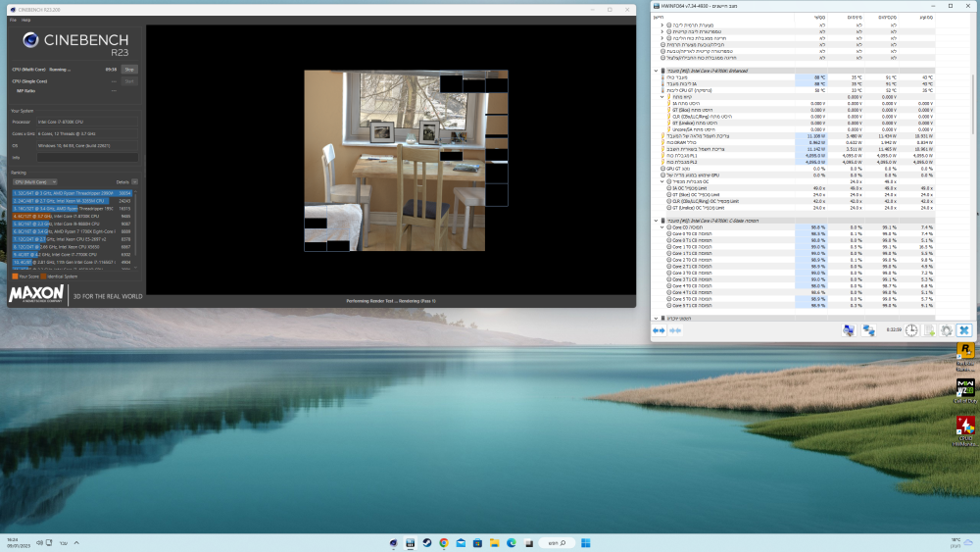980x552 pixels.
Task: Stop the CPU Multi Core benchmark
Action: click(x=129, y=70)
